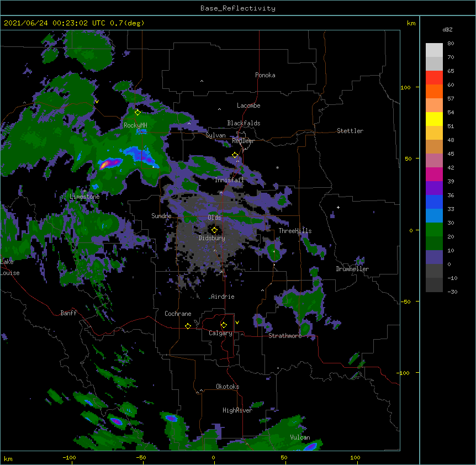Click the RedDeer city label
Image resolution: width=476 pixels, height=465 pixels.
pos(243,141)
